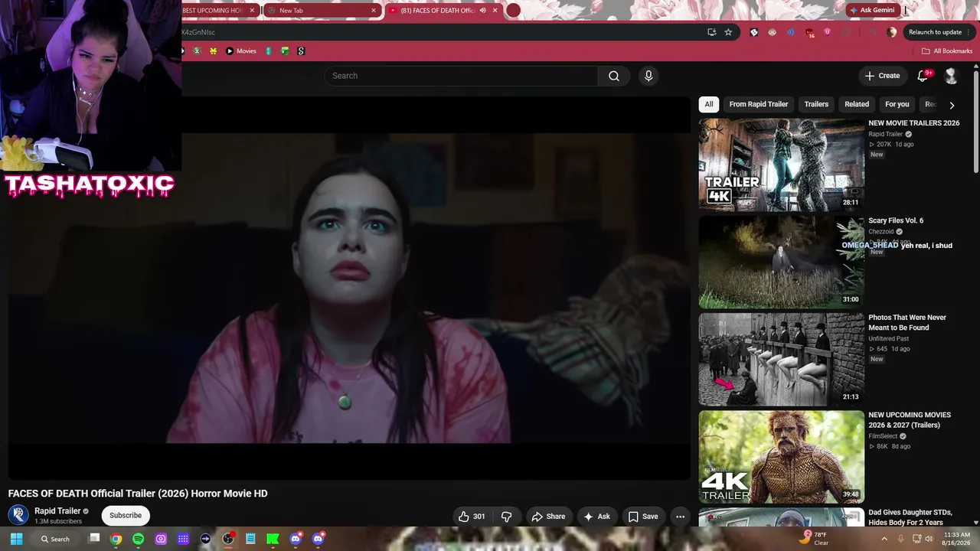
Task: Click the Unfiltered Past channel name
Action: (x=889, y=338)
